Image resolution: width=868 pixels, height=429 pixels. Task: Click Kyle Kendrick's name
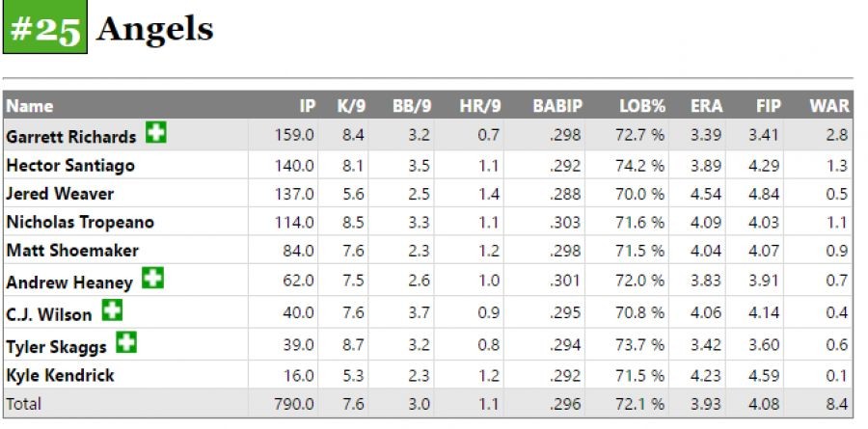point(60,375)
